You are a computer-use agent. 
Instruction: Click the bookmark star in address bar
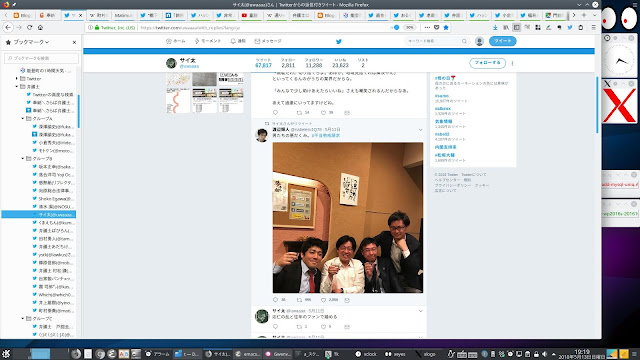tap(446, 27)
